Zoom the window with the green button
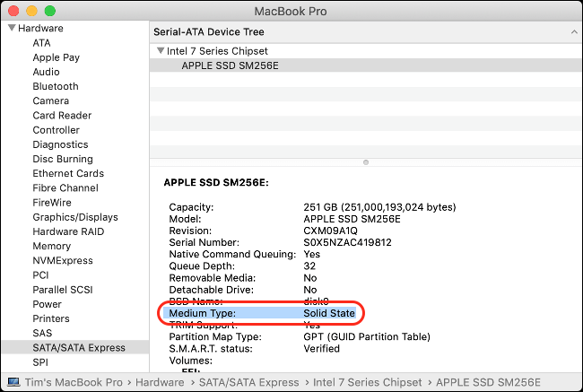Screen dimensions: 583x392 50,11
